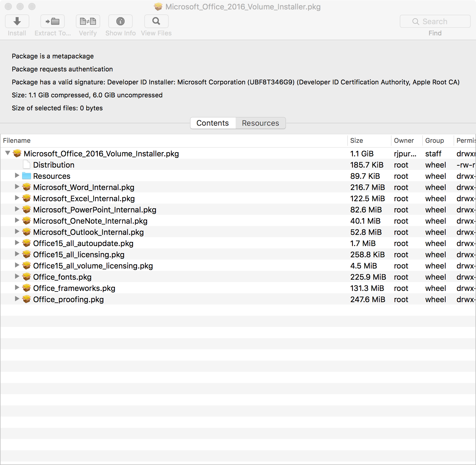Click the View Files magnifier icon

pos(157,21)
